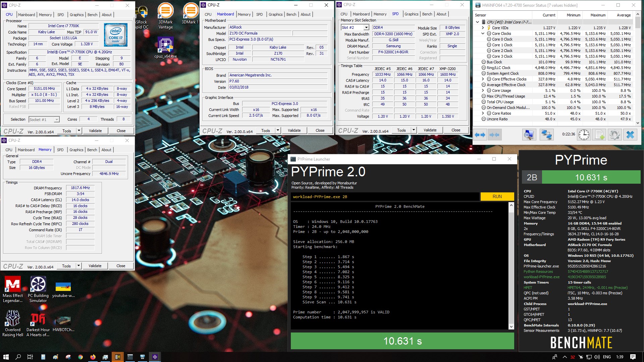Select CPU tab in CPU-Z Mainboard window
The width and height of the screenshot is (644, 362).
pos(208,14)
